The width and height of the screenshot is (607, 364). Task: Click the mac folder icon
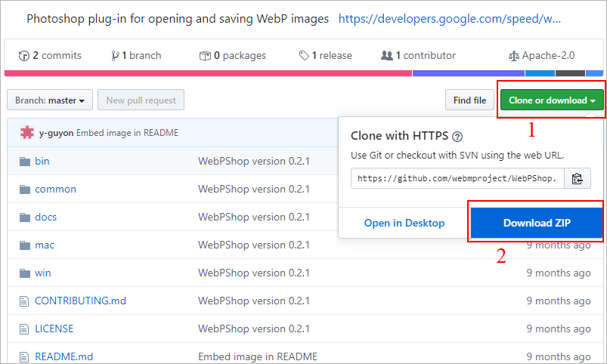[25, 245]
